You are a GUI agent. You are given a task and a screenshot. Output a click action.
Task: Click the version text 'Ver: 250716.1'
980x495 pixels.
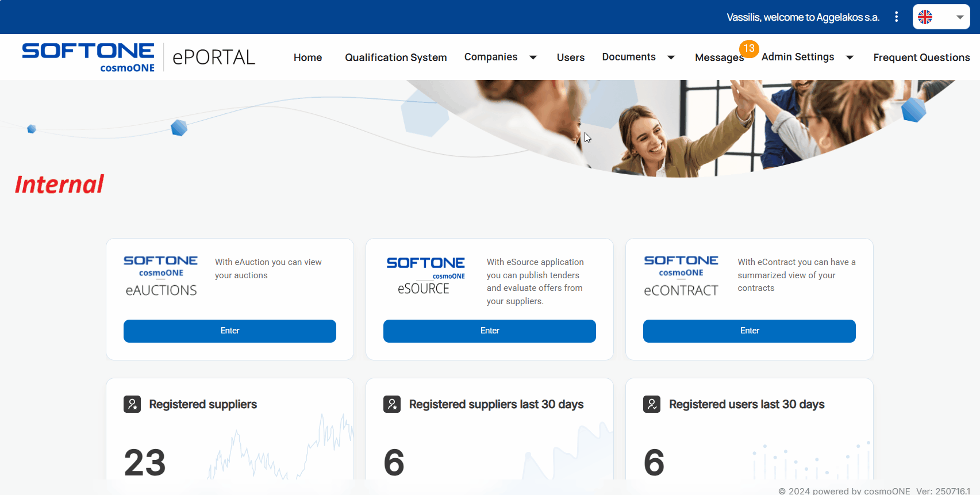point(943,490)
